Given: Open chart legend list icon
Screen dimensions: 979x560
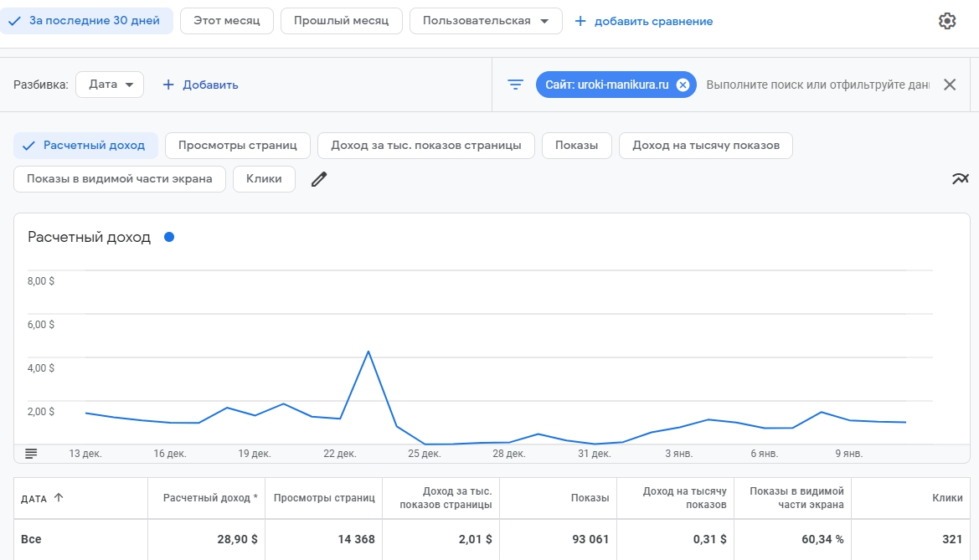Looking at the screenshot, I should click(x=31, y=453).
